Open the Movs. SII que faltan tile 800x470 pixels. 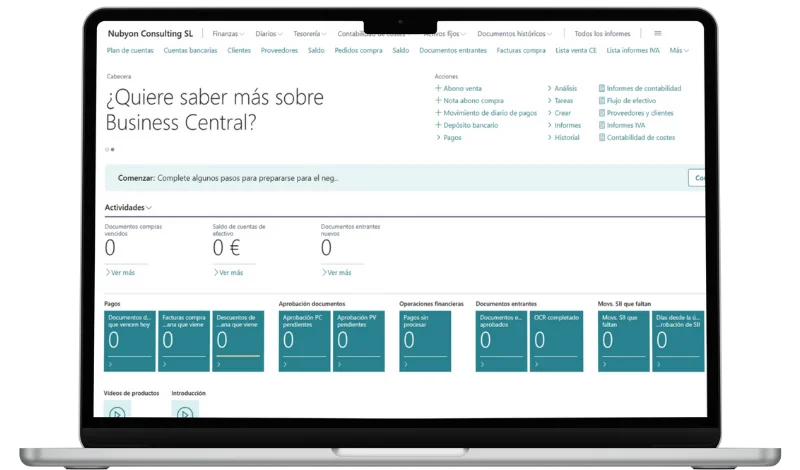coord(623,341)
